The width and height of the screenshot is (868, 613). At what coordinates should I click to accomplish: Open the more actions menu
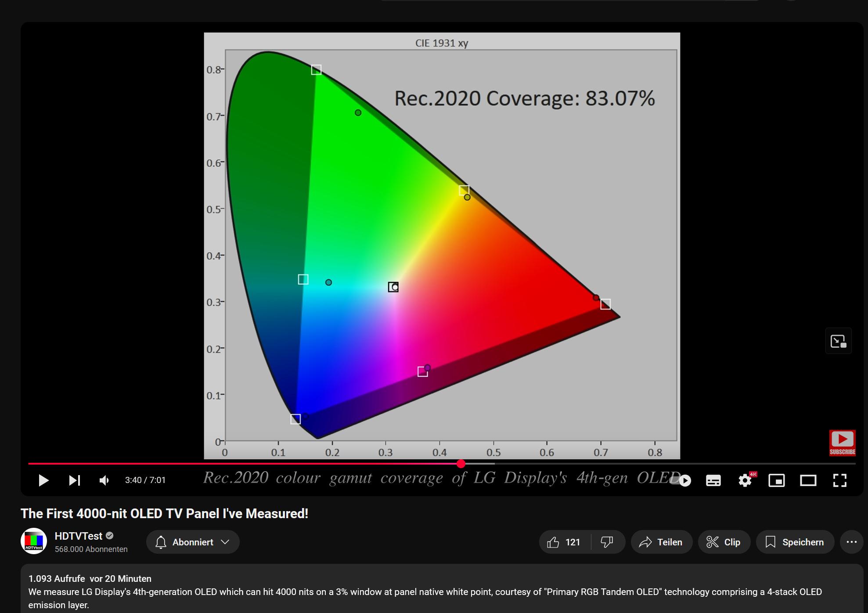click(851, 541)
